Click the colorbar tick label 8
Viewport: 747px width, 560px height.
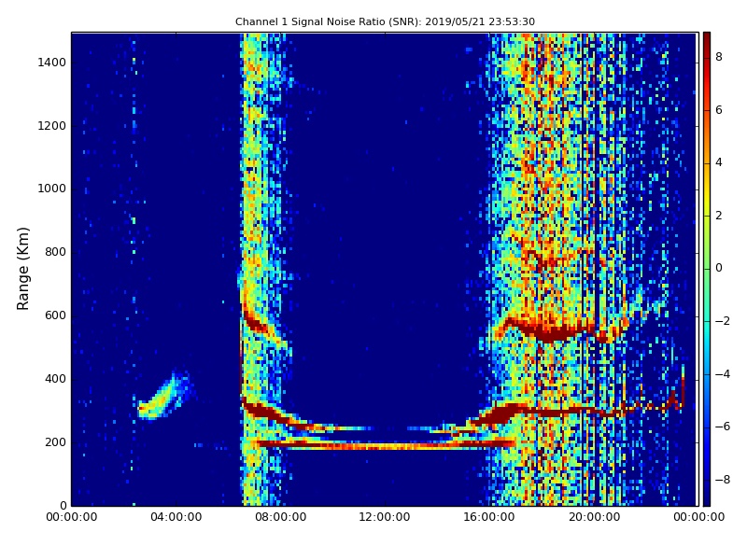(719, 57)
